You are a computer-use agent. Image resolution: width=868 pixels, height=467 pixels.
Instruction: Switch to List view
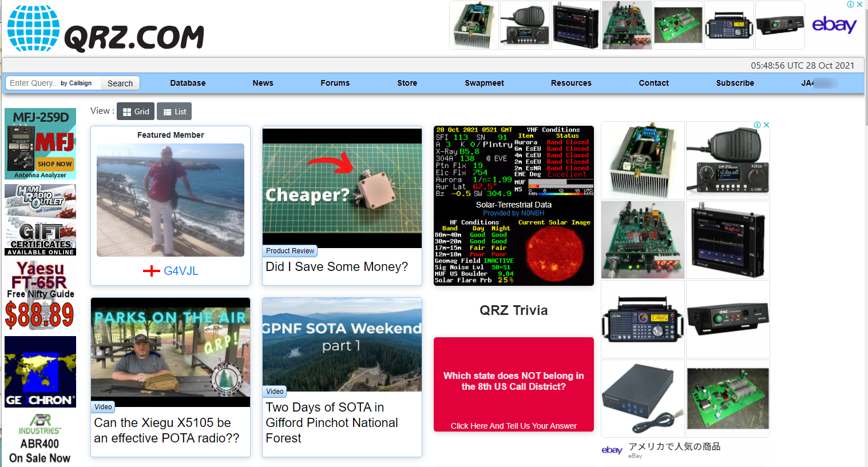175,111
